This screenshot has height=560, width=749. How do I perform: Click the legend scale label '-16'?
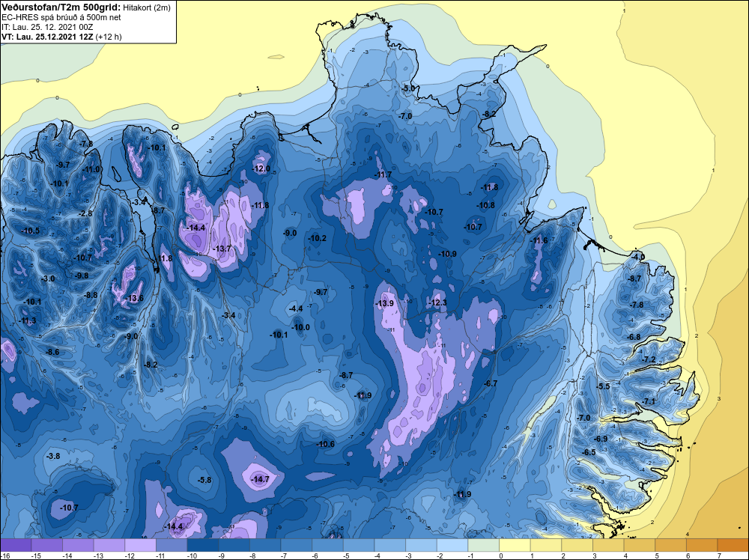pos(4,556)
